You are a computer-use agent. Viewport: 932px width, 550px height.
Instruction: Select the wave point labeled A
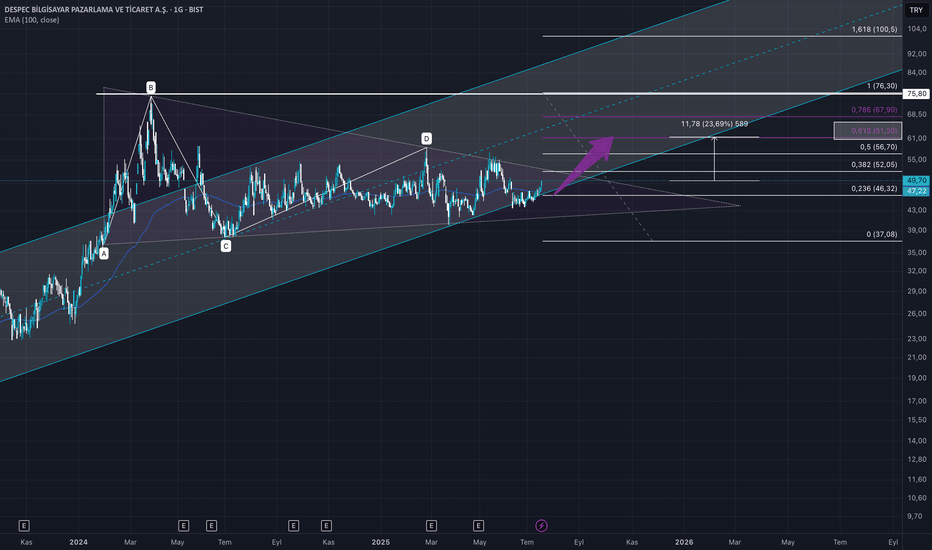(x=104, y=254)
